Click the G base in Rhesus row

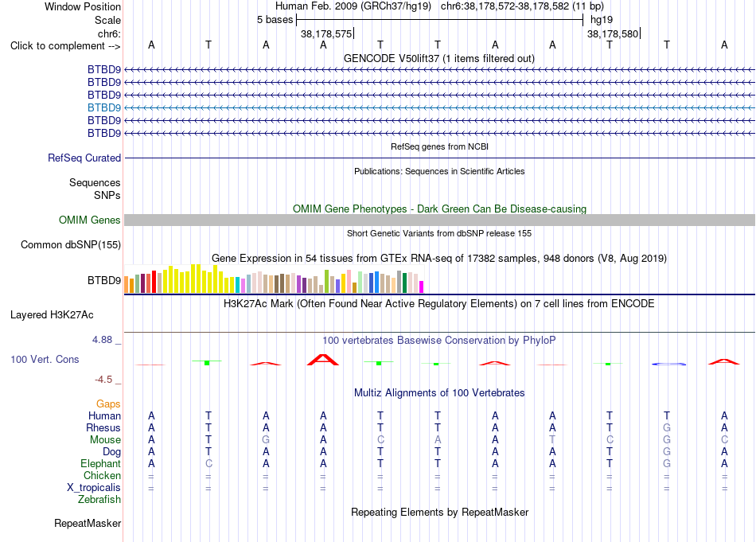(x=667, y=427)
